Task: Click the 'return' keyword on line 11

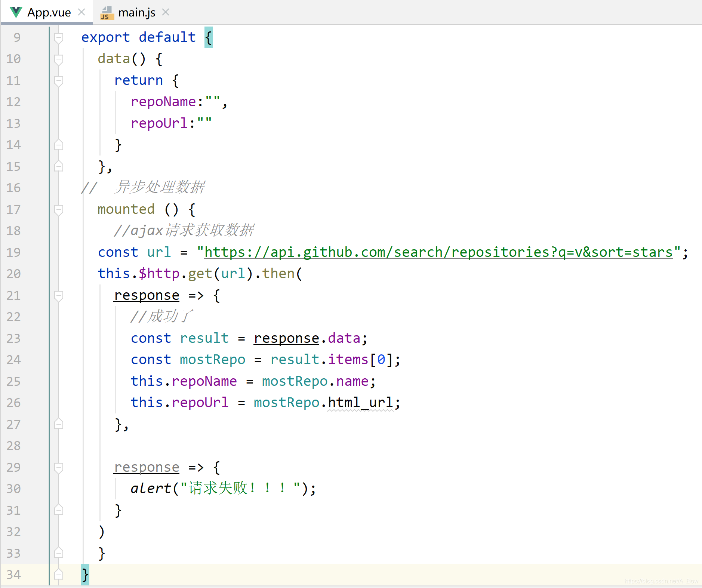Action: [138, 80]
